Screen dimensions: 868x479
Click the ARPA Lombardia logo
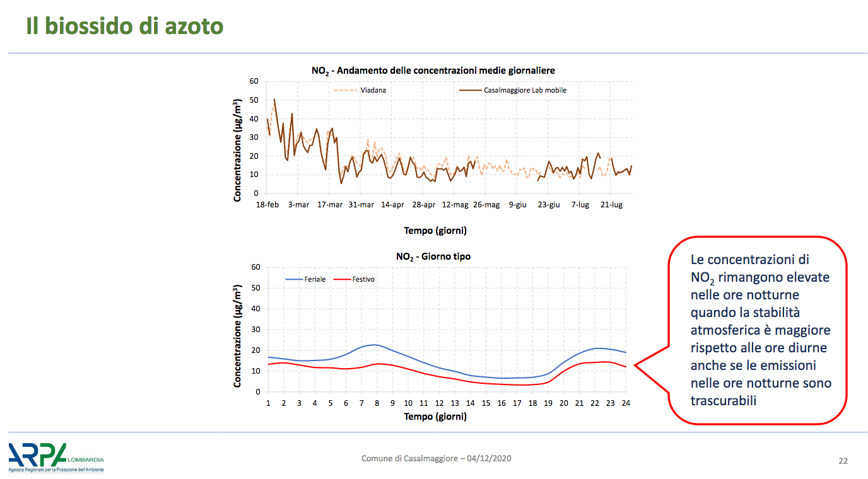tap(56, 458)
